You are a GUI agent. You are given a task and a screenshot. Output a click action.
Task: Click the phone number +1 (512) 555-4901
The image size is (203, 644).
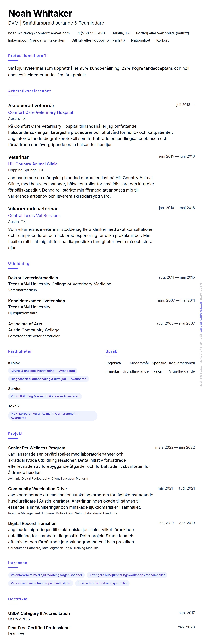(91, 33)
